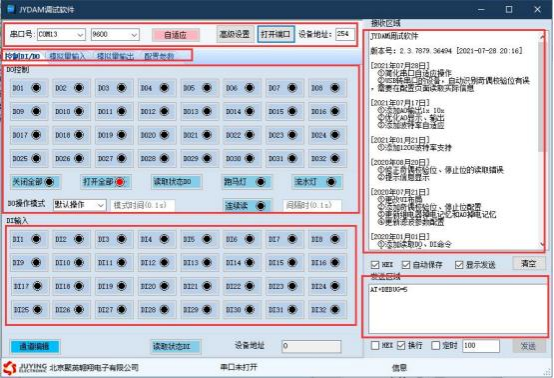Click the 通道编辑 channel edit button
Image resolution: width=554 pixels, height=378 pixels.
(35, 347)
